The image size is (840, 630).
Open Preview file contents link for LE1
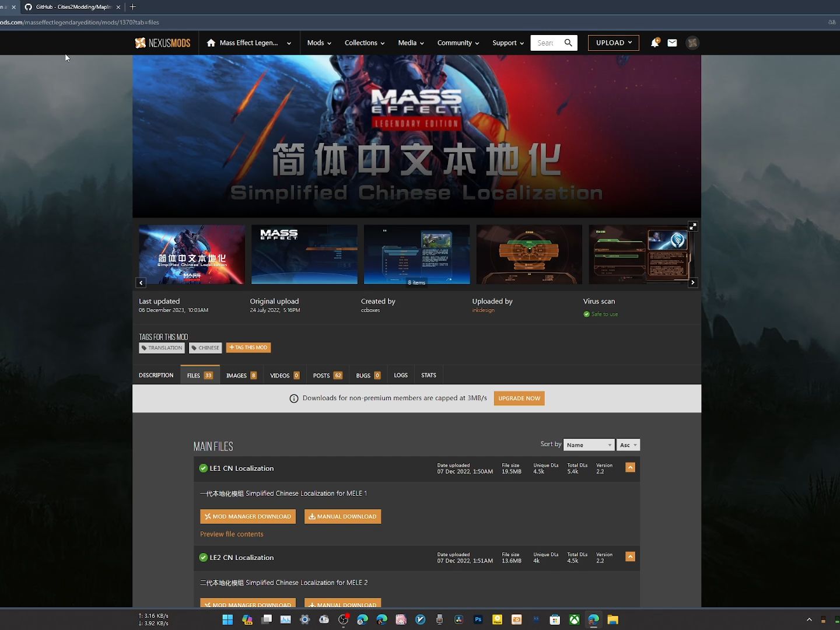(232, 534)
